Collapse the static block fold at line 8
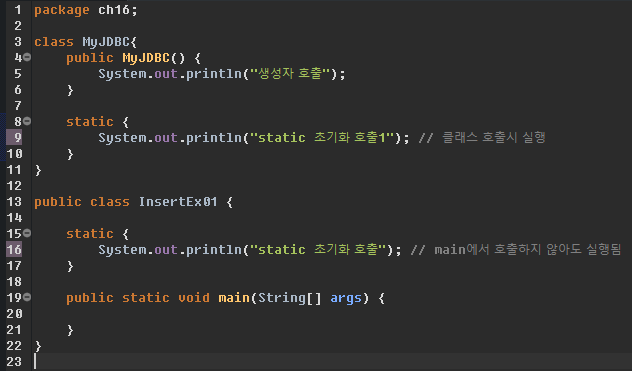Image resolution: width=632 pixels, height=371 pixels. point(27,121)
